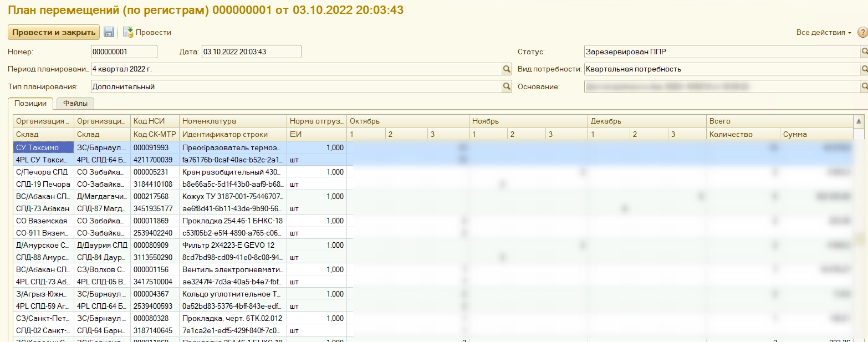Select the Фильтр 2X4223-E GEVO 12 cell
The width and height of the screenshot is (868, 342).
(233, 245)
